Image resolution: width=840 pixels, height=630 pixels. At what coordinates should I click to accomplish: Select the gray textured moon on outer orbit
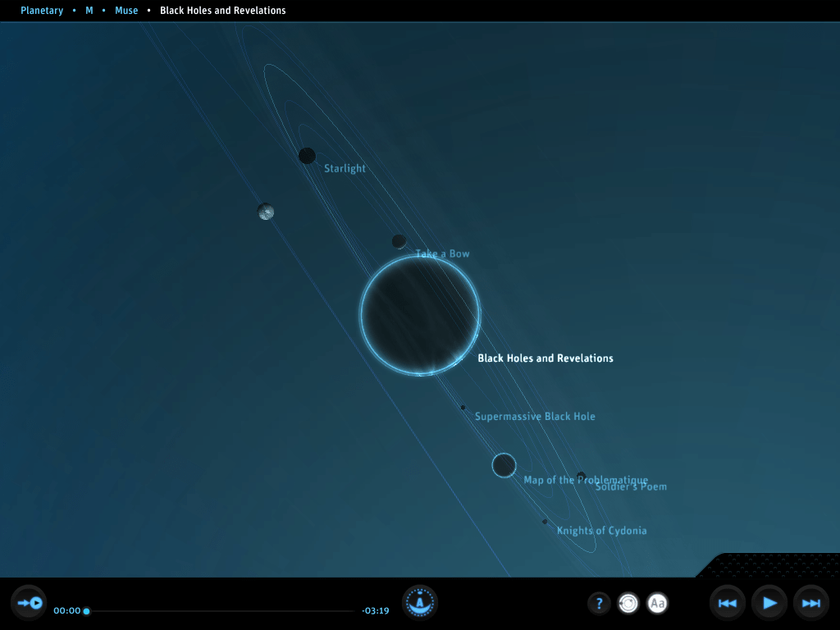click(266, 212)
